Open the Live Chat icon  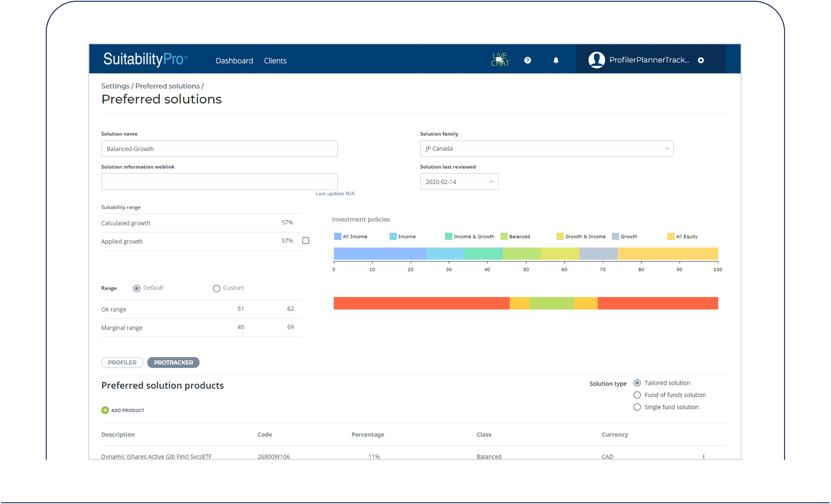click(x=500, y=60)
